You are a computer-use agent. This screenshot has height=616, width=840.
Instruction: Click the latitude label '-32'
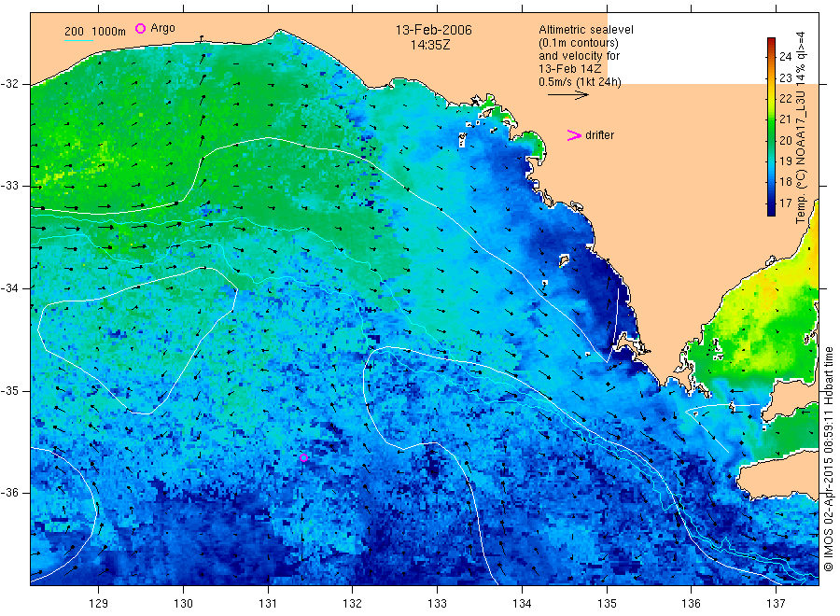point(9,84)
